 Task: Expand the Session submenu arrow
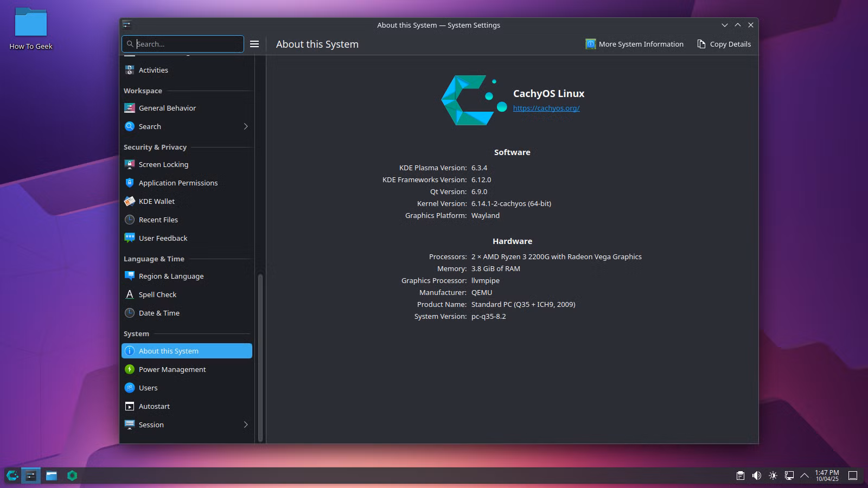(246, 425)
